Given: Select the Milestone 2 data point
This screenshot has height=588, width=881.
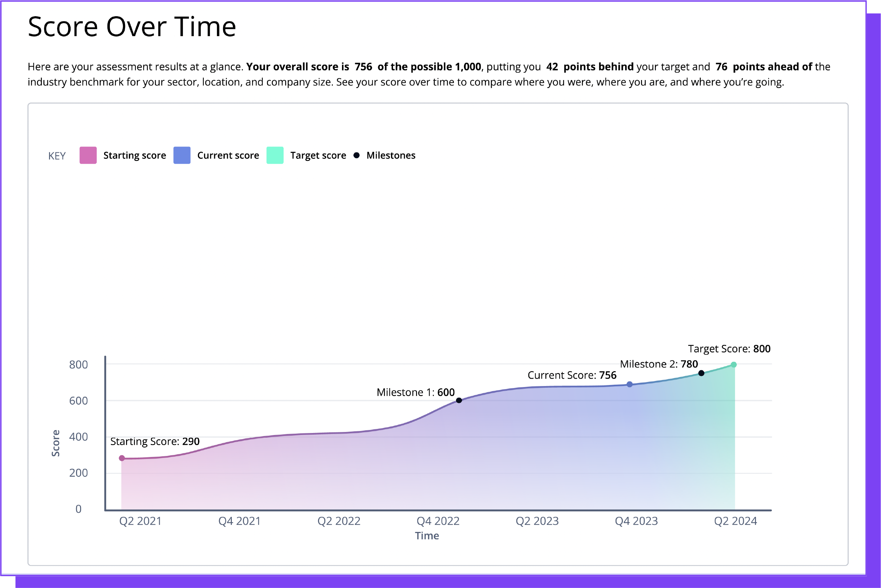Looking at the screenshot, I should [701, 373].
